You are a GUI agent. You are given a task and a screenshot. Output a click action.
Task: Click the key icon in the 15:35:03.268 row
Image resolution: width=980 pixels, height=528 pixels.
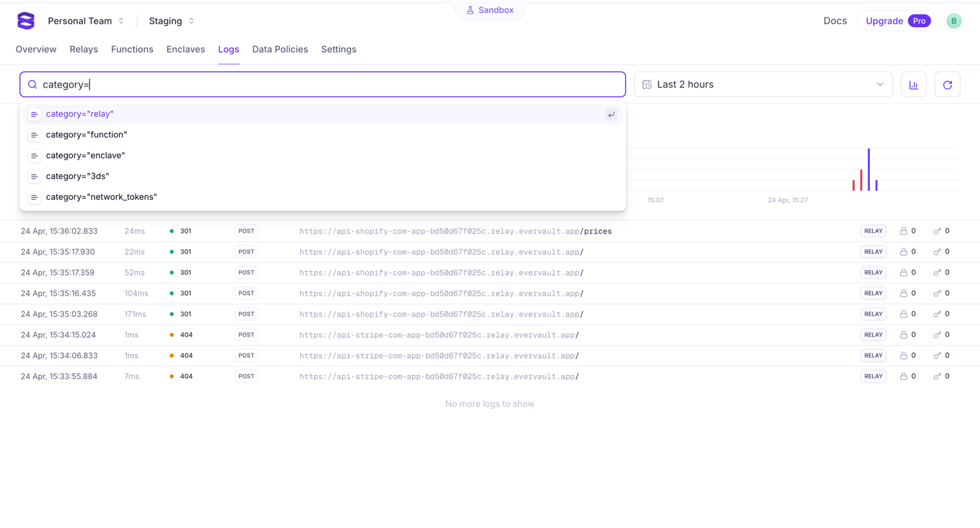[937, 314]
